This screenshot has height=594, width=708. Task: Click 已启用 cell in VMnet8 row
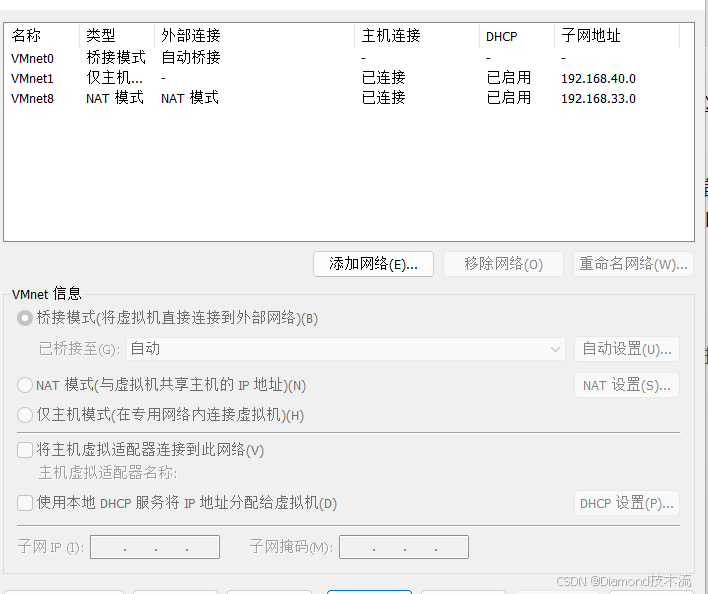point(508,97)
